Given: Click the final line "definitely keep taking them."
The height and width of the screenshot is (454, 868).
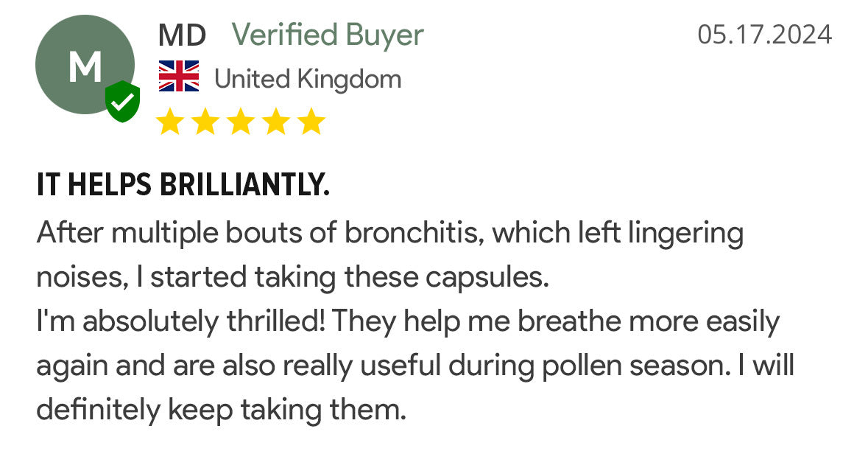Looking at the screenshot, I should point(221,409).
